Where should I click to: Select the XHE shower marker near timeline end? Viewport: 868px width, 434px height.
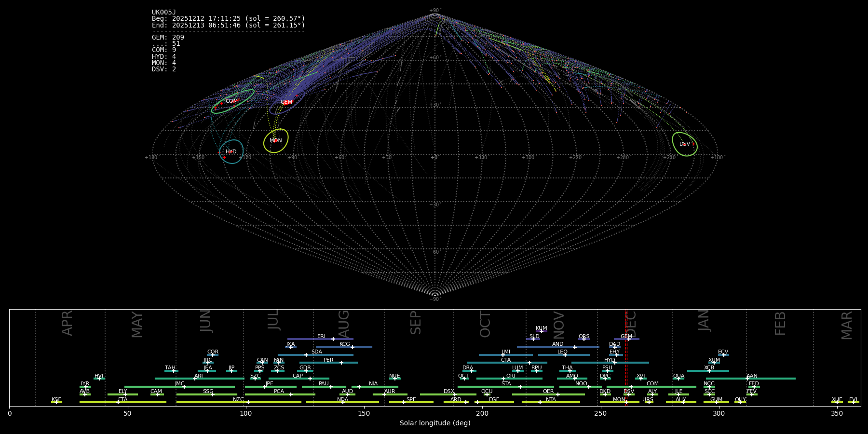[x=837, y=402]
